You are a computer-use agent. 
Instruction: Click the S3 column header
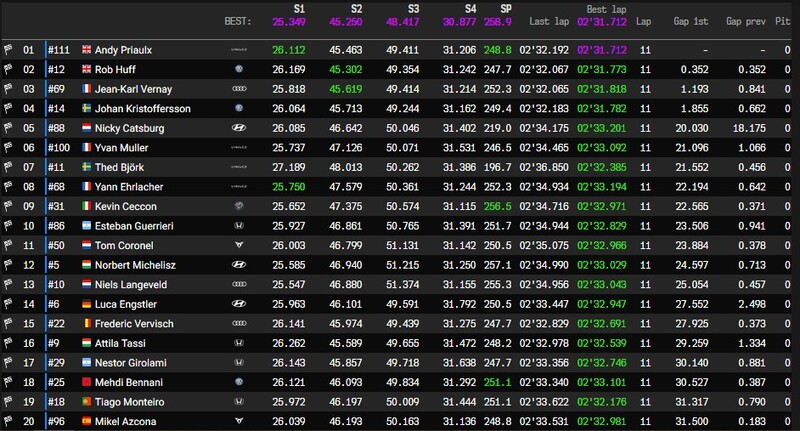(x=413, y=9)
